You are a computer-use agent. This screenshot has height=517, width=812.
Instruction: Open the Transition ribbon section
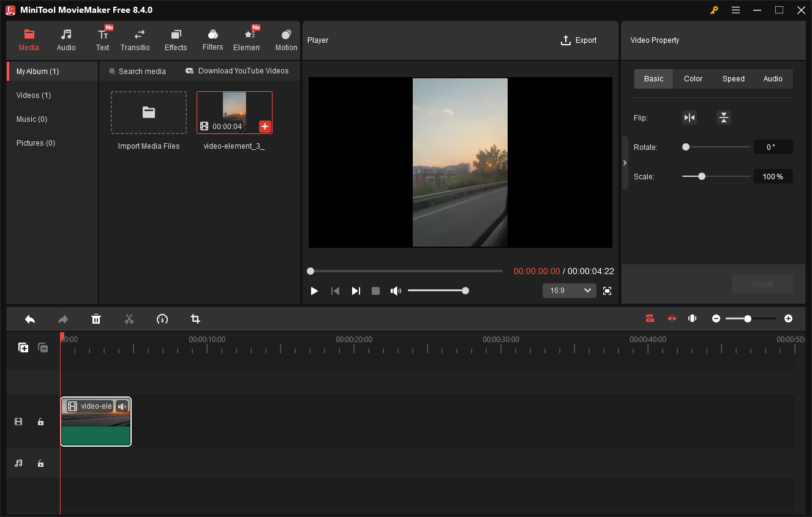click(x=135, y=40)
